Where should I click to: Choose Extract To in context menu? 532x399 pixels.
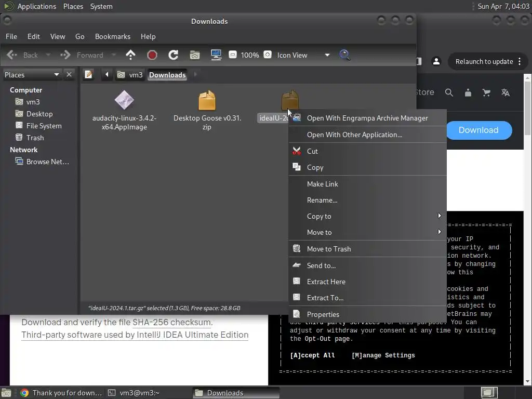367,298
